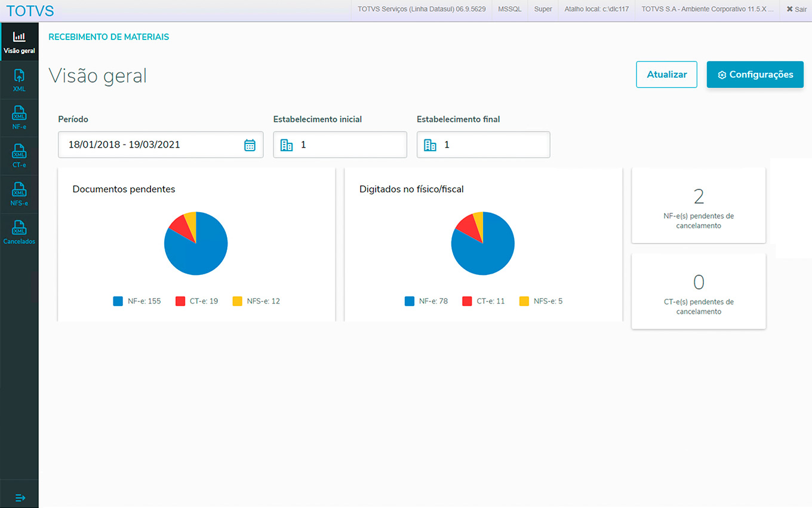Click building icon in Estabelecimento inicial
Viewport: 812px width, 508px height.
287,145
